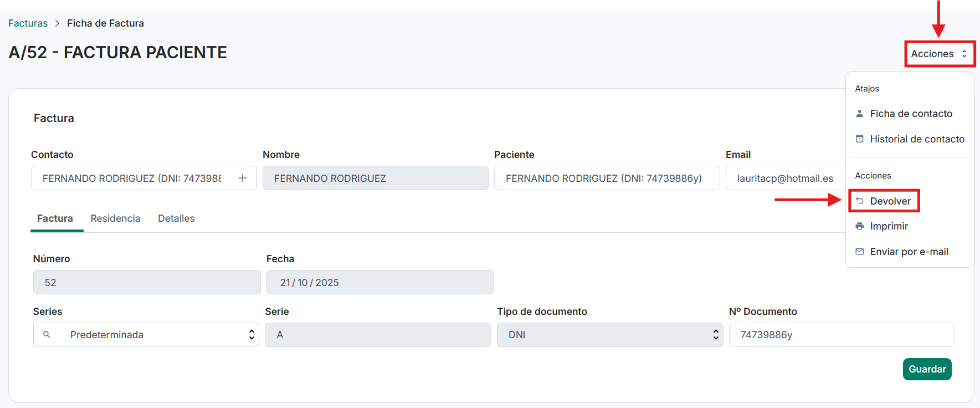Screen dimensions: 980x408
Task: Click the breadcrumb chevron after Facturas
Action: tap(57, 23)
